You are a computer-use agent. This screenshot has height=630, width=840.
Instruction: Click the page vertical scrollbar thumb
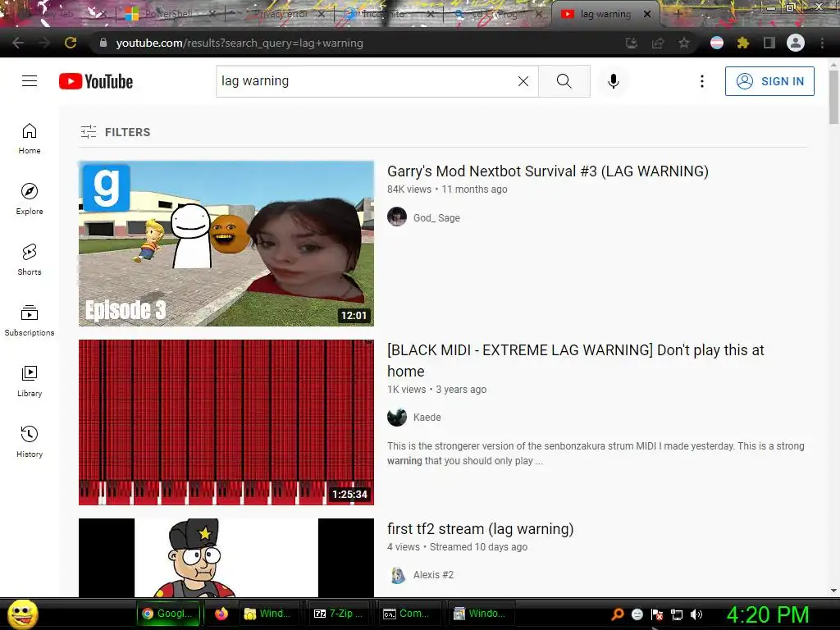833,97
